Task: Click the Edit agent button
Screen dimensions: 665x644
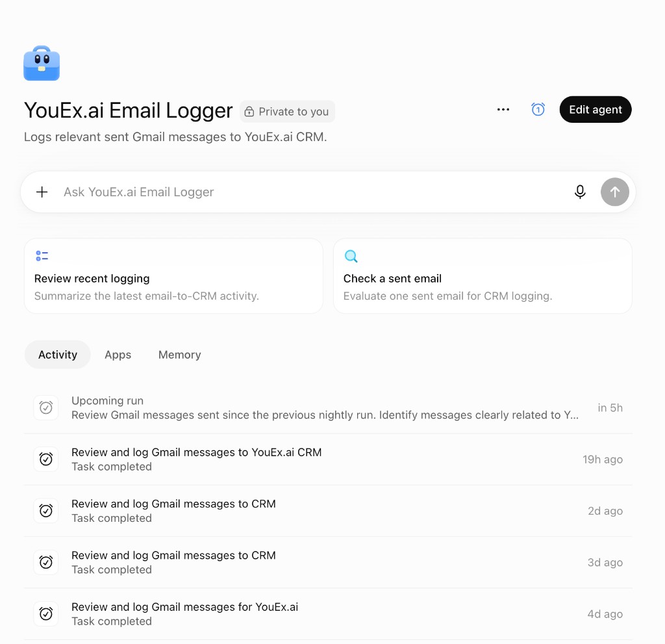Action: click(596, 110)
